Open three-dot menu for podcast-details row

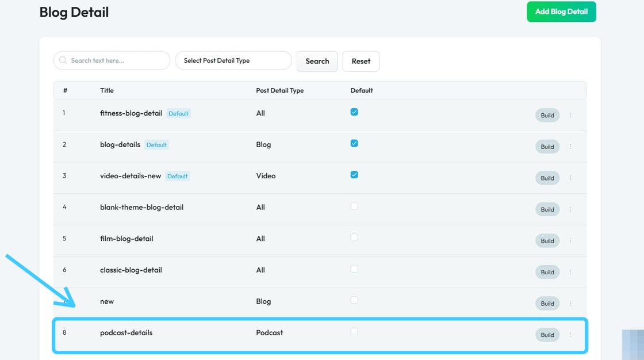(x=570, y=335)
